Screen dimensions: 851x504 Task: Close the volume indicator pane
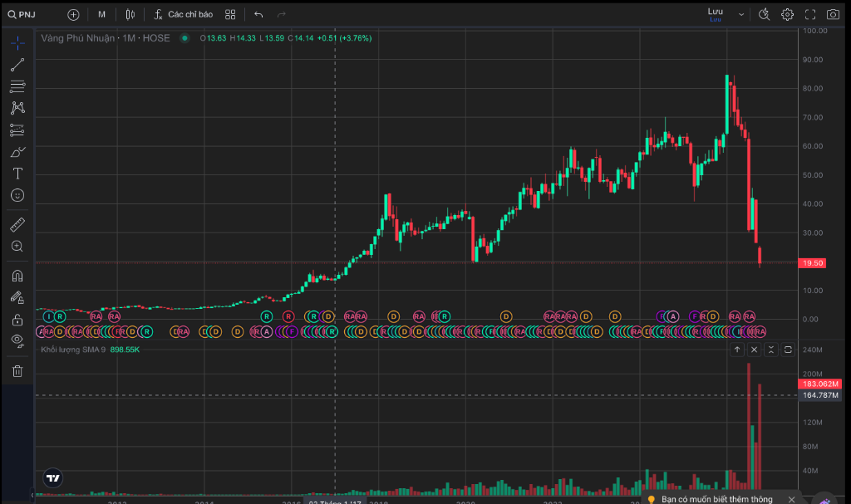click(754, 350)
